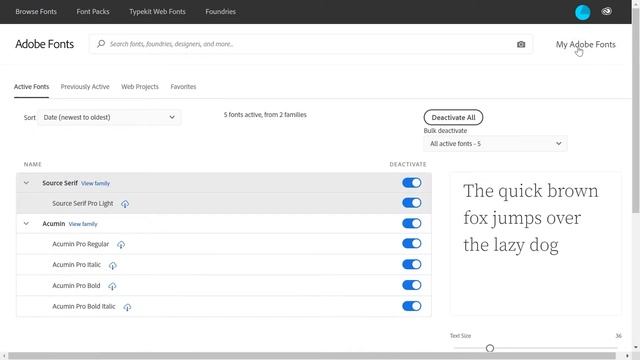Switch to the Favorites tab
This screenshot has height=360, width=640.
coord(183,87)
